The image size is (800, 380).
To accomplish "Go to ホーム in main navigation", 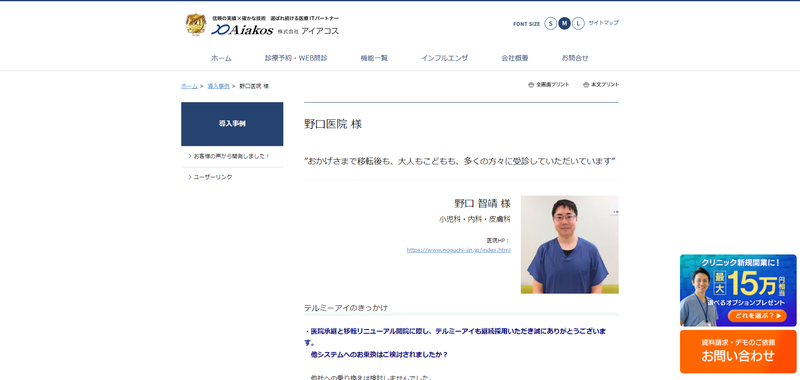I will click(221, 58).
